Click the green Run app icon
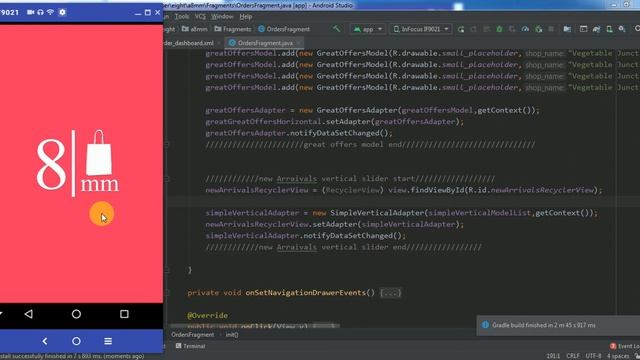The width and height of the screenshot is (640, 360). (x=461, y=29)
